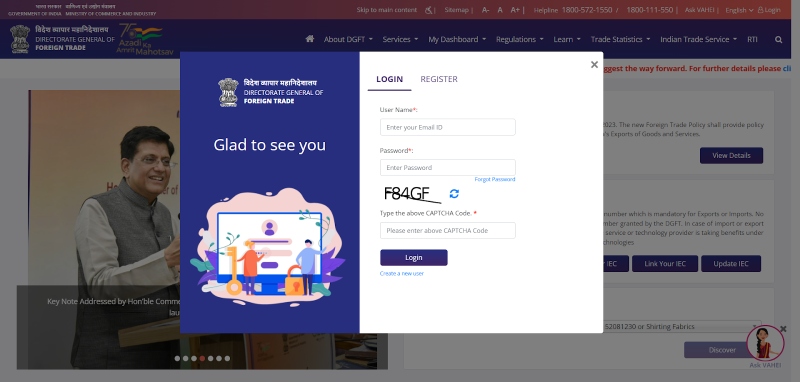Viewport: 800px width, 382px height.
Task: Expand the About DGFT menu
Action: (348, 39)
